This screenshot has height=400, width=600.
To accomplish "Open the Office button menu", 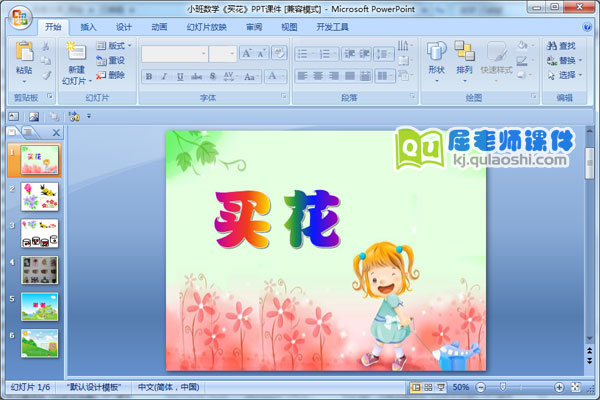I will (20, 18).
